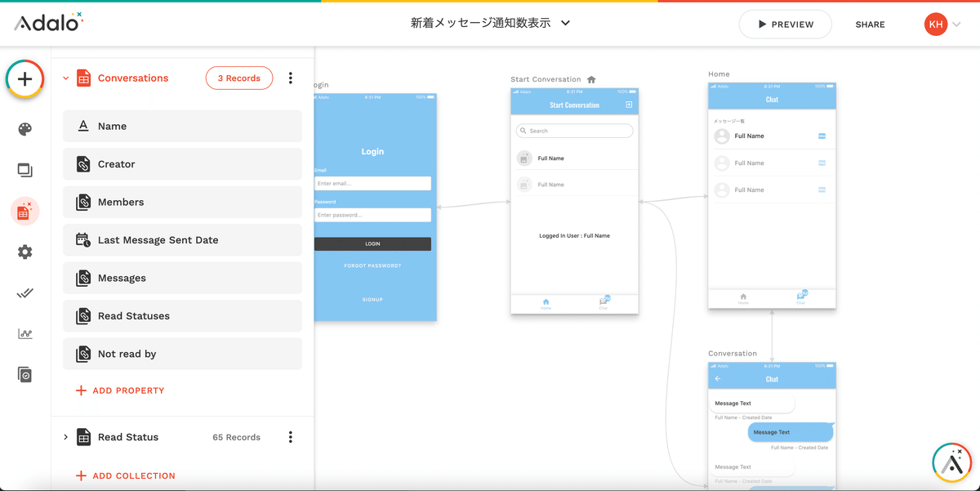Click the Home tab in Start Conversation screen

(546, 303)
